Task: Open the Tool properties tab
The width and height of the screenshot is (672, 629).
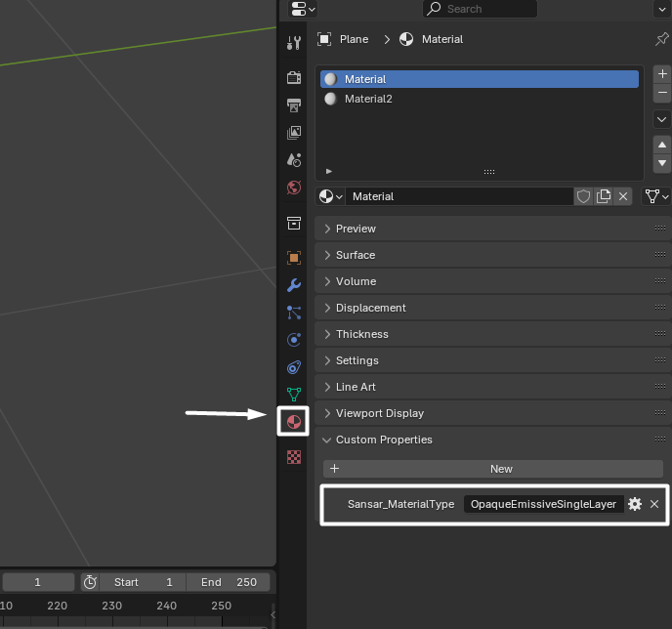Action: 293,43
